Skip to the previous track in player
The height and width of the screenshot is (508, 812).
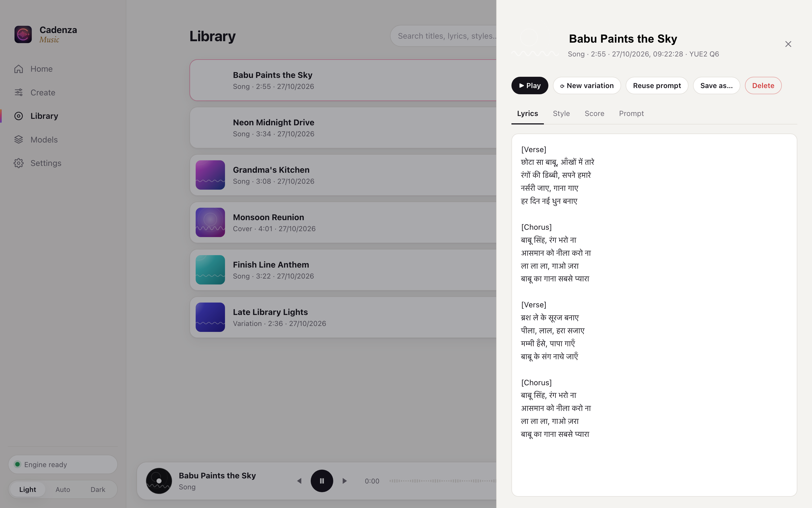coord(299,481)
